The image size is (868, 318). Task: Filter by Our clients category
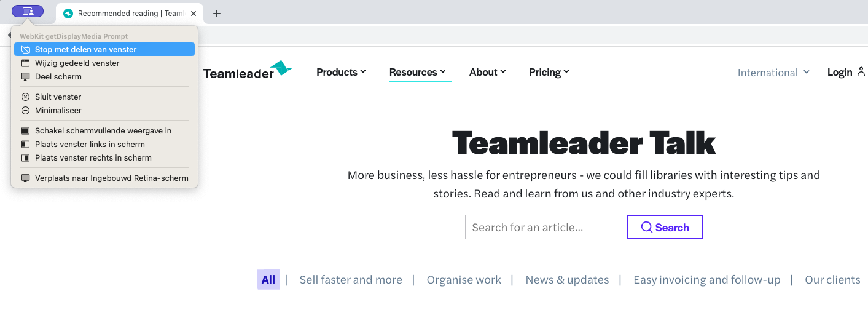pyautogui.click(x=832, y=280)
